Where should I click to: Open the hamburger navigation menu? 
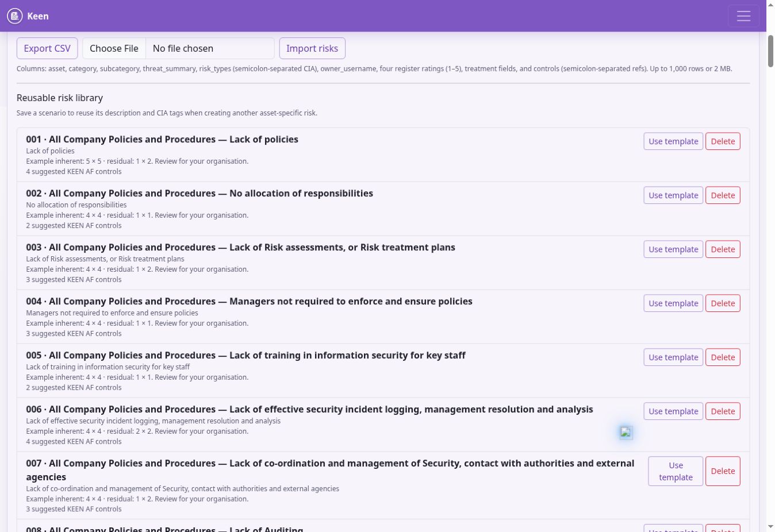[743, 16]
